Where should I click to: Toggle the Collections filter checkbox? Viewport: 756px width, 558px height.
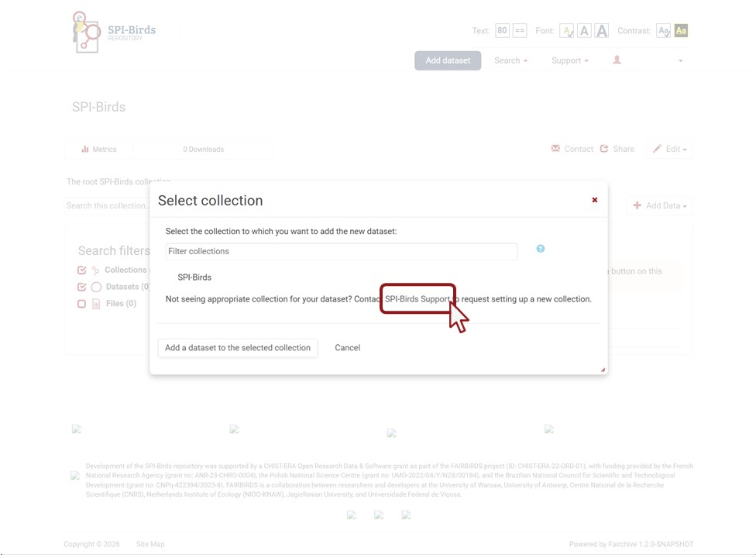[82, 270]
